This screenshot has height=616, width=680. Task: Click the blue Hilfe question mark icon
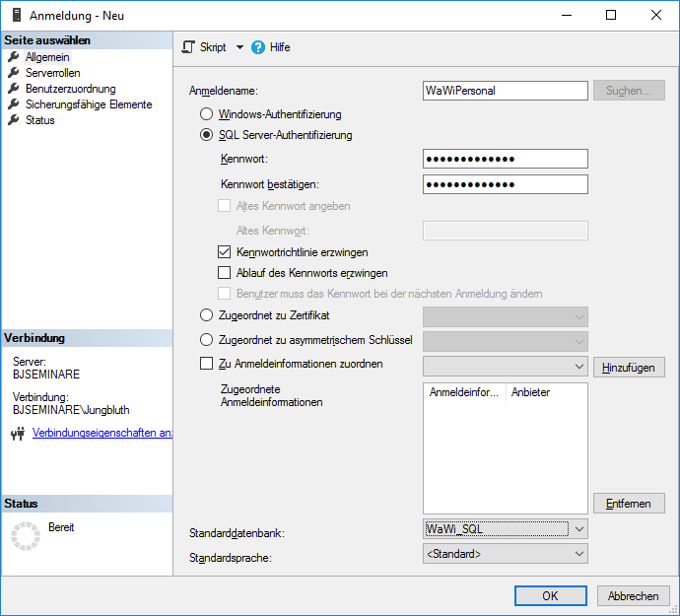(258, 47)
